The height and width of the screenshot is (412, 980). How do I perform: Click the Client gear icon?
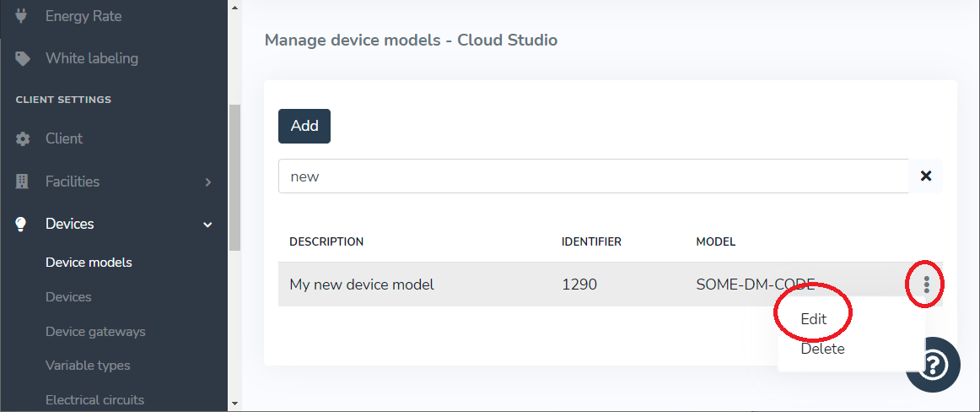click(23, 138)
